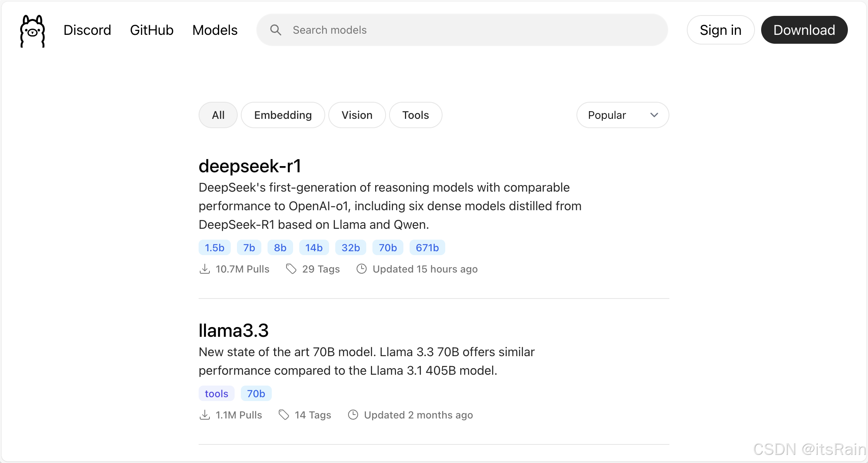Select the 70b tag of deepseek-r1

click(388, 247)
